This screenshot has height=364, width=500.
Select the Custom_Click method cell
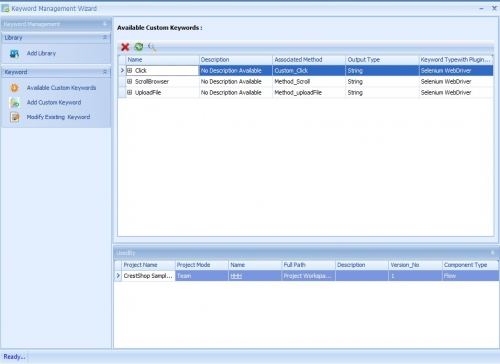[309, 70]
